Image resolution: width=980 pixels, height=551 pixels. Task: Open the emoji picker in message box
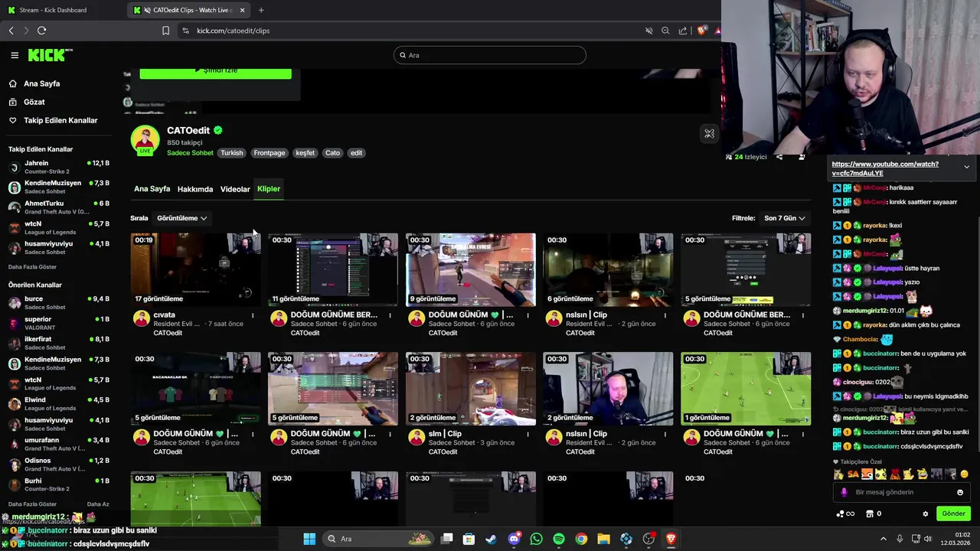960,492
